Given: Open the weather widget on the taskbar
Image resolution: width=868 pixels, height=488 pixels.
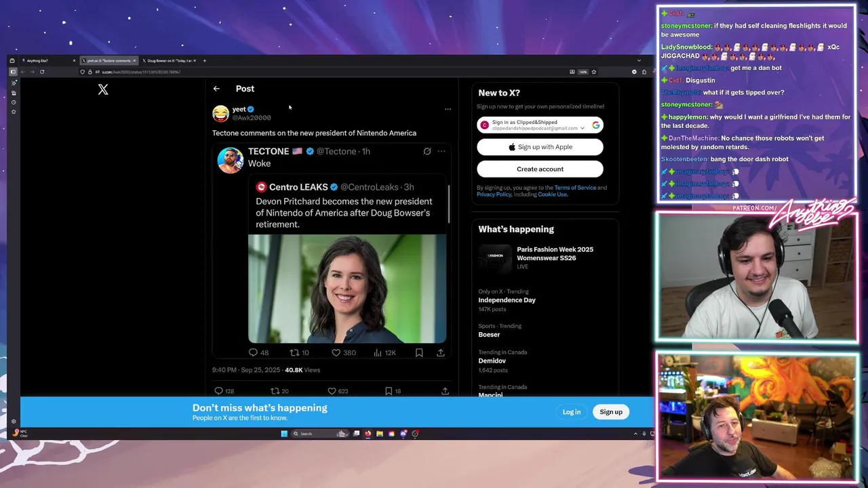Looking at the screenshot, I should click(x=19, y=433).
